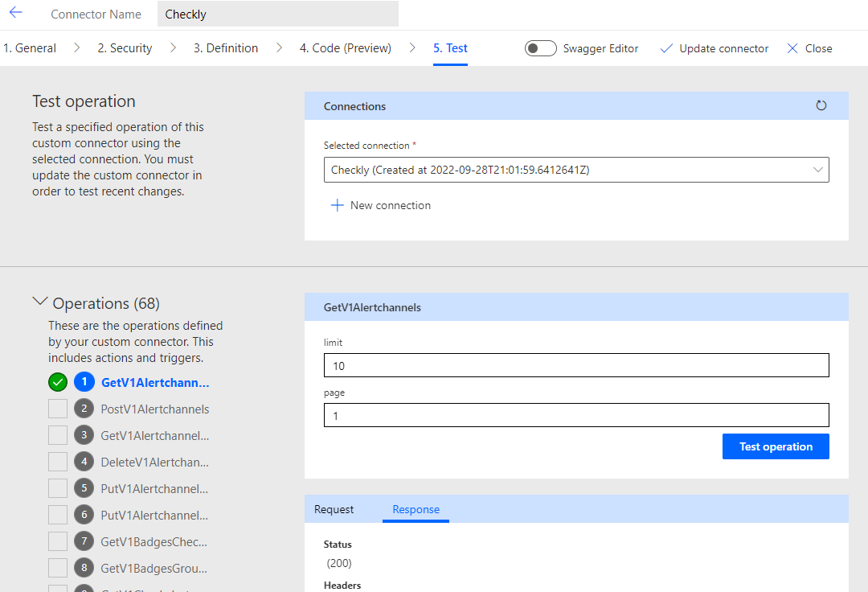Click the limit input field
This screenshot has height=592, width=868.
pos(576,365)
